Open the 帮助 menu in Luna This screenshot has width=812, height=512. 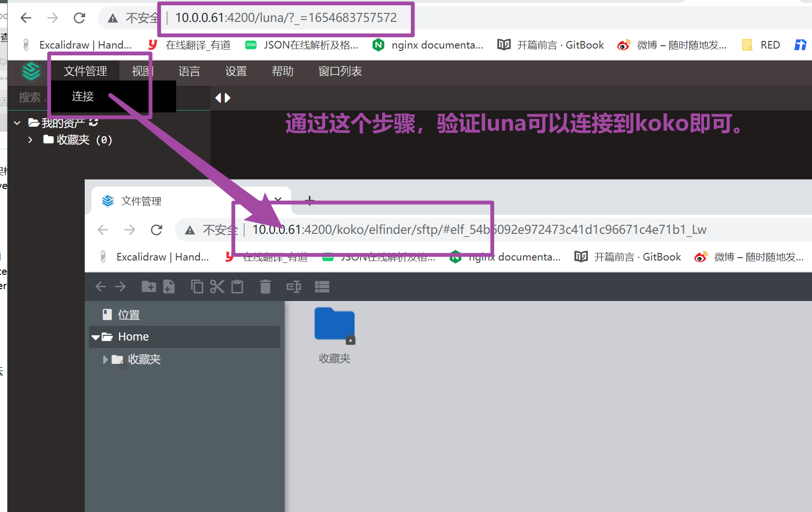(x=283, y=71)
